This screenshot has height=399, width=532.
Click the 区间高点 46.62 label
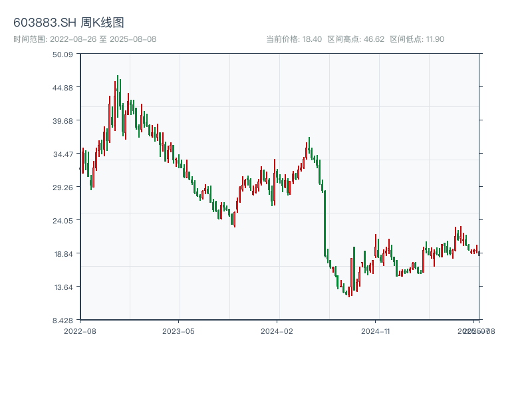[x=356, y=39]
